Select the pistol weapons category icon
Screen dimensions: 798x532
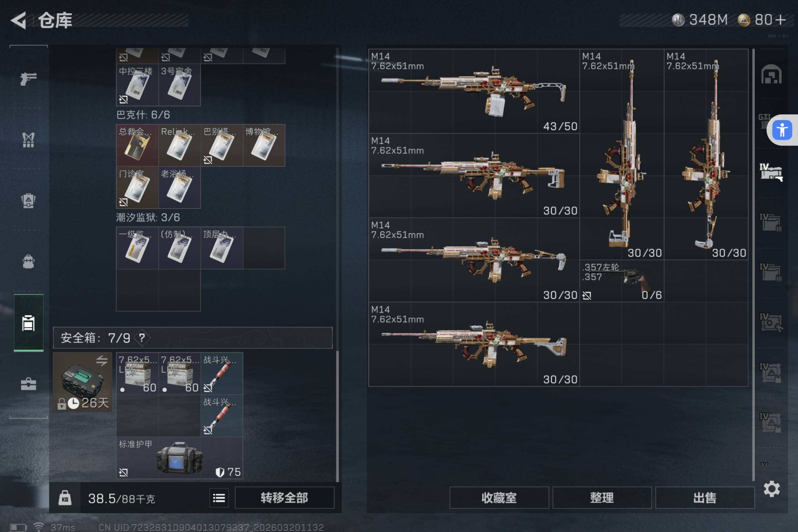pos(28,79)
